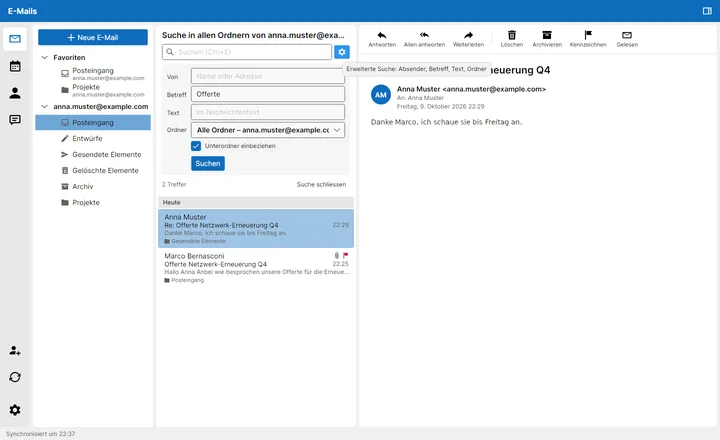
Task: Select Posteingang under the account
Action: point(93,123)
